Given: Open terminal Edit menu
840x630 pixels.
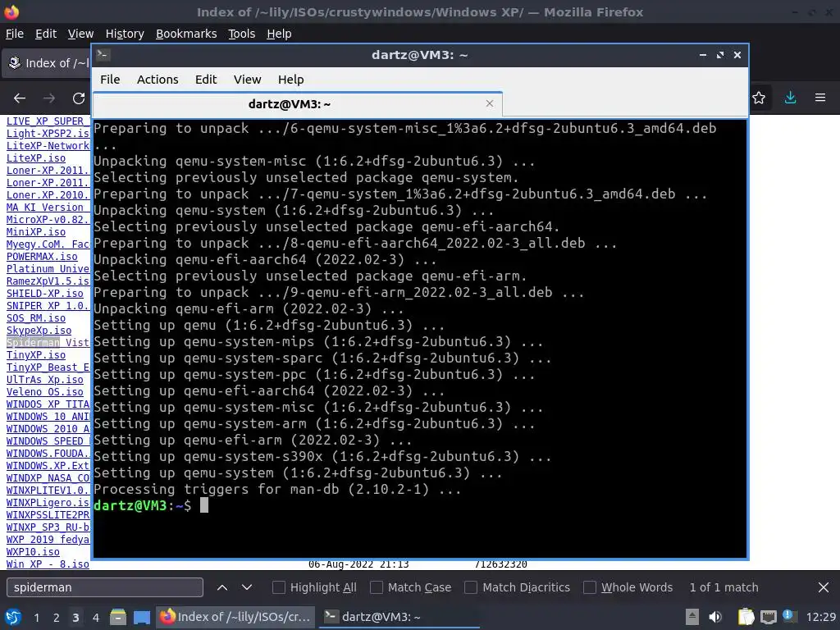Looking at the screenshot, I should [x=206, y=80].
